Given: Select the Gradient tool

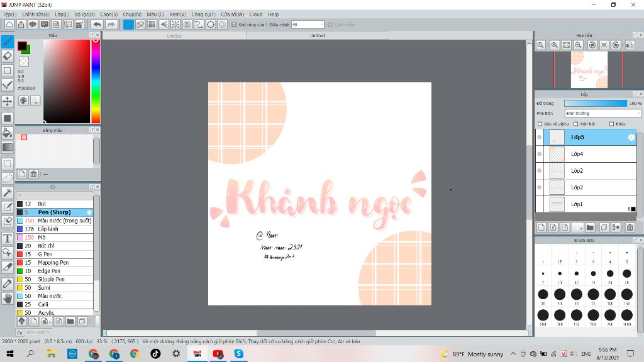Looking at the screenshot, I should coord(8,147).
